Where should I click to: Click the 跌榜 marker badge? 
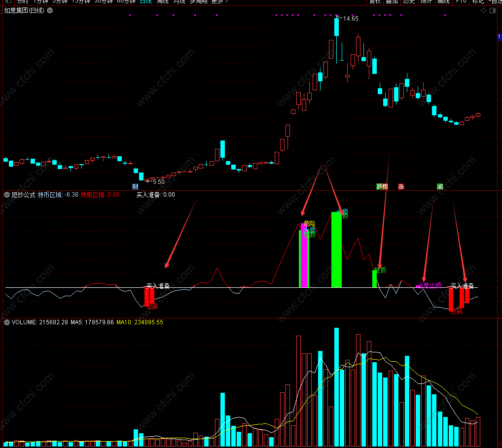382,187
